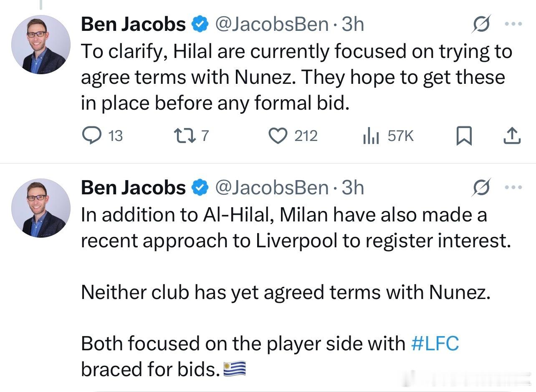Screen dimensions: 536x392
Task: Open @JacobsBen handle on second tweet
Action: [271, 188]
